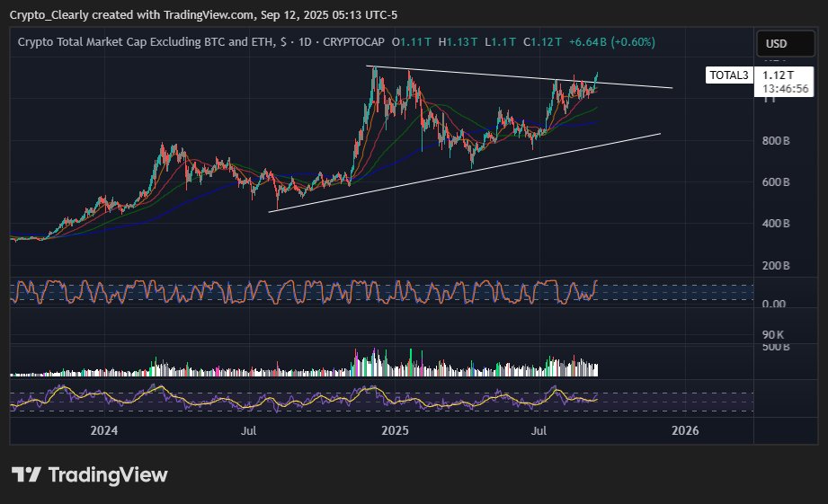Click the Crypto Total Market Cap title
The image size is (828, 504).
(x=152, y=41)
